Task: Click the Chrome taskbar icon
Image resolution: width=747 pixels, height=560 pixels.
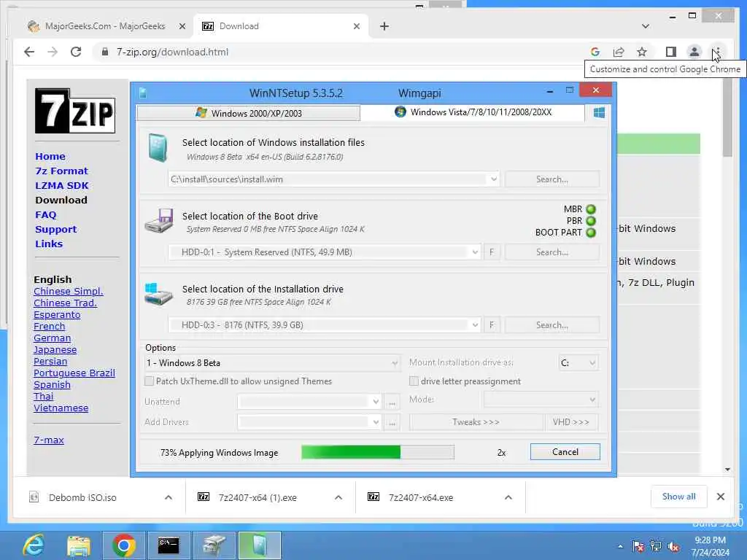Action: coord(124,545)
